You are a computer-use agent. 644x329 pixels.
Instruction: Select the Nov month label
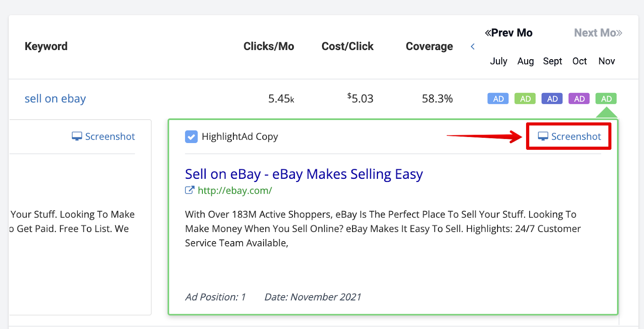607,61
